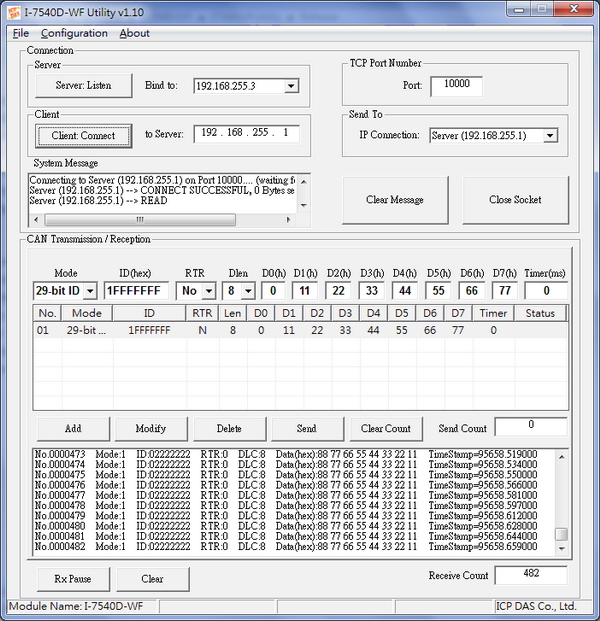Click the Status column header
600x621 pixels.
[540, 313]
